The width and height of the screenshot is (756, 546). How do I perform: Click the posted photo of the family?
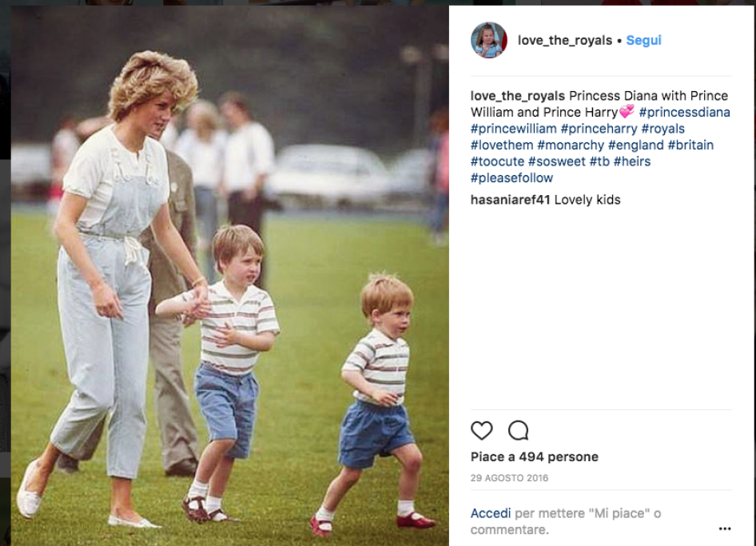[230, 276]
